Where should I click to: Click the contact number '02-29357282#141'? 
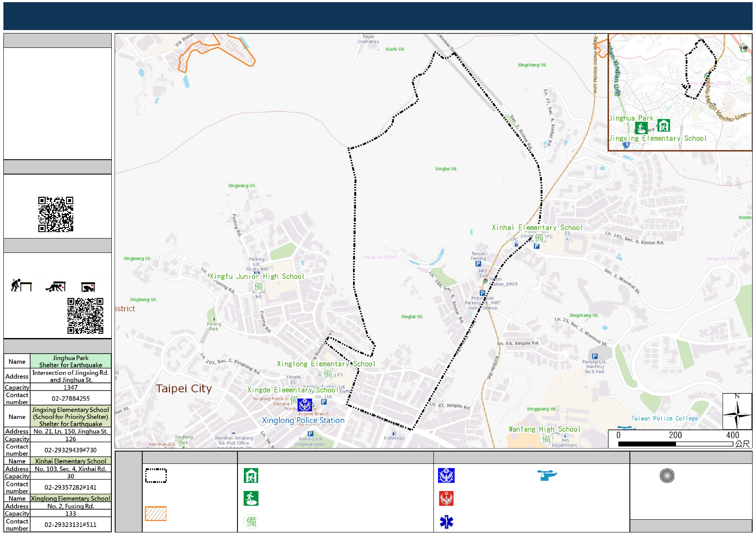[71, 488]
